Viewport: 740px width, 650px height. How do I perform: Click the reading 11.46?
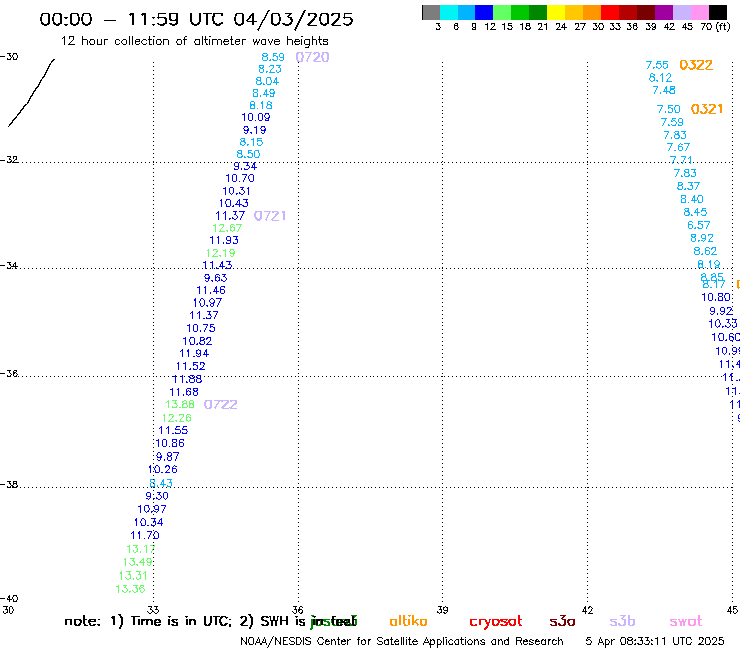tap(211, 290)
